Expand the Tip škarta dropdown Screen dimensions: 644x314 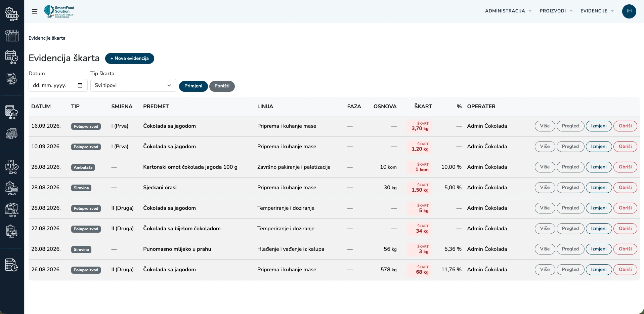[133, 85]
